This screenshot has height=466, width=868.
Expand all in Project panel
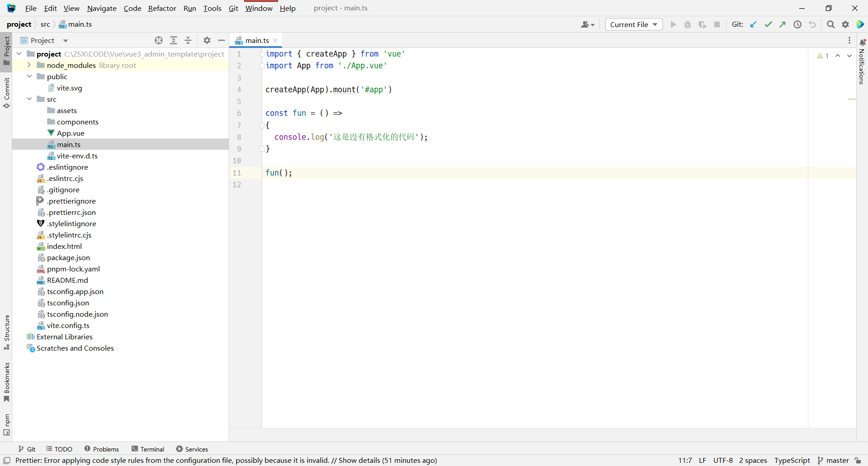tap(174, 40)
